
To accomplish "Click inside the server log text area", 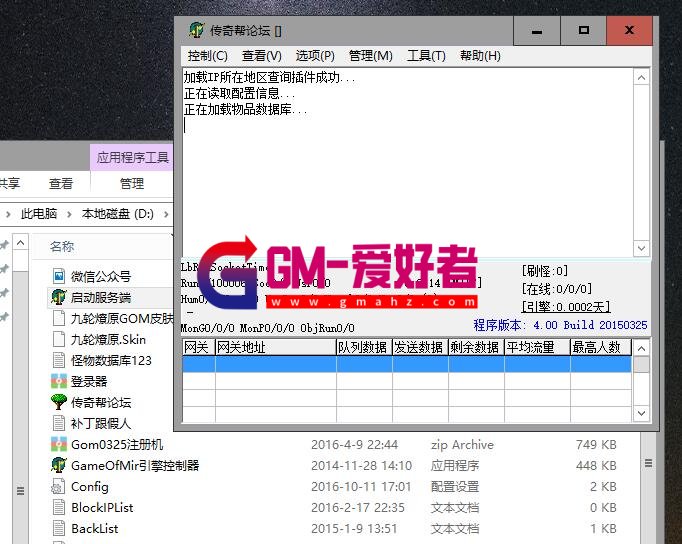I will 408,162.
